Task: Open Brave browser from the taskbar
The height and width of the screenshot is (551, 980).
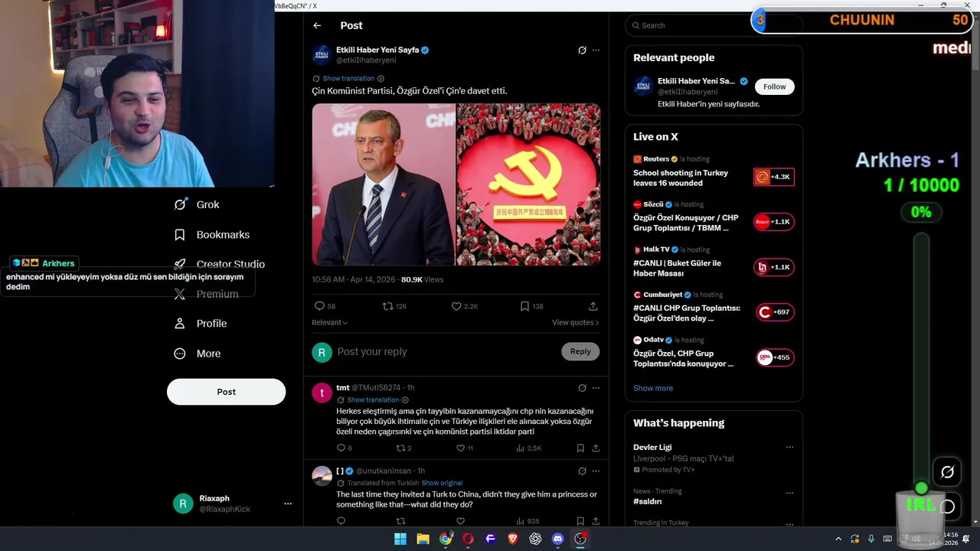Action: point(513,539)
